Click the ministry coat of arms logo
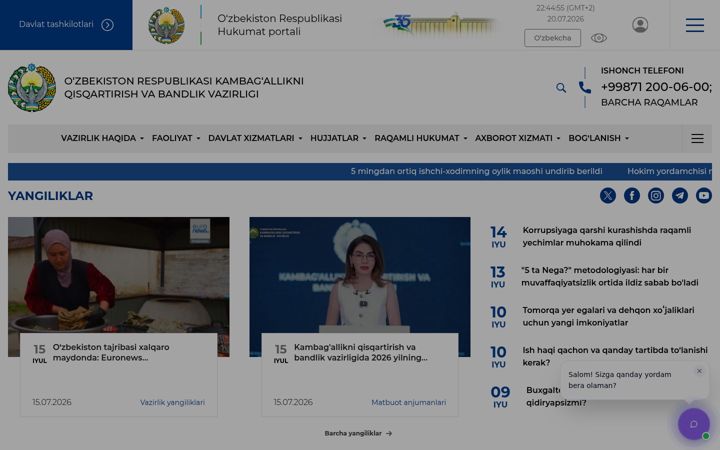Image resolution: width=720 pixels, height=450 pixels. tap(32, 88)
